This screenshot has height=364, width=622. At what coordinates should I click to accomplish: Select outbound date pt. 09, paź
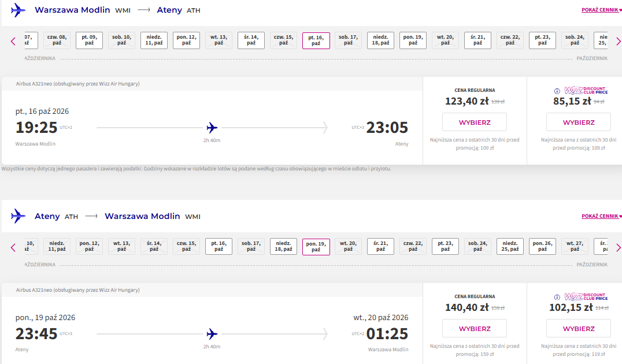[x=89, y=40]
